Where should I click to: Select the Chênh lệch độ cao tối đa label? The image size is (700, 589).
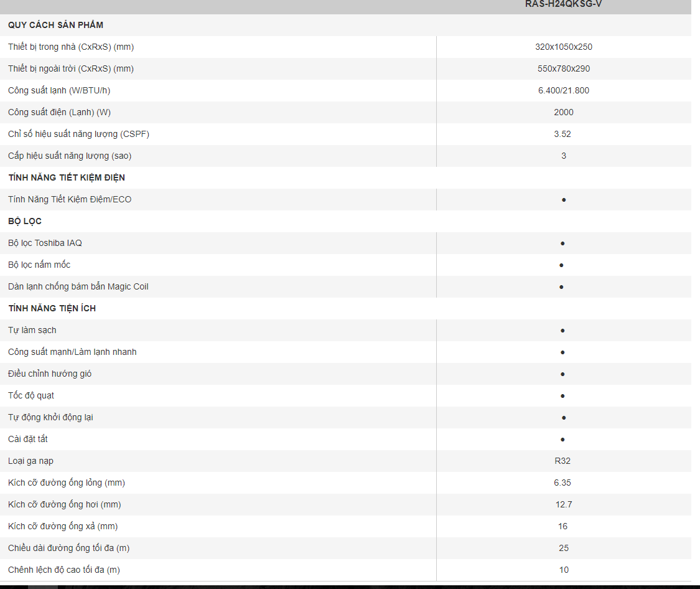64,570
